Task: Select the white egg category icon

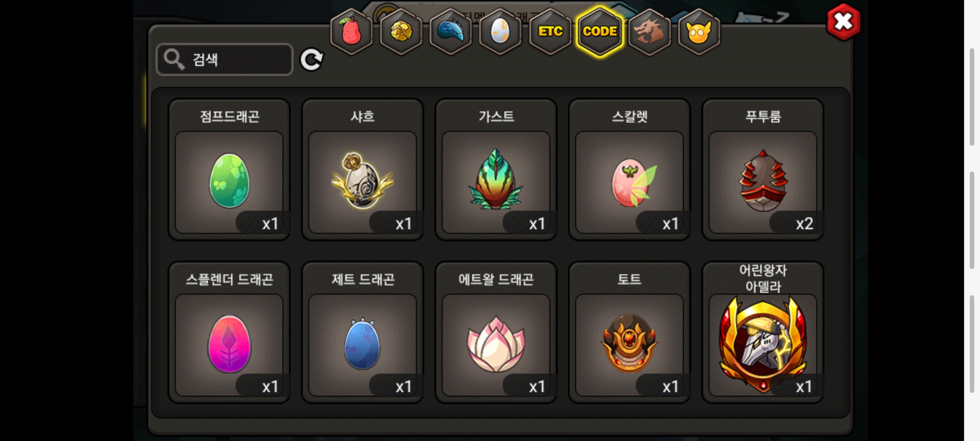Action: click(x=500, y=31)
